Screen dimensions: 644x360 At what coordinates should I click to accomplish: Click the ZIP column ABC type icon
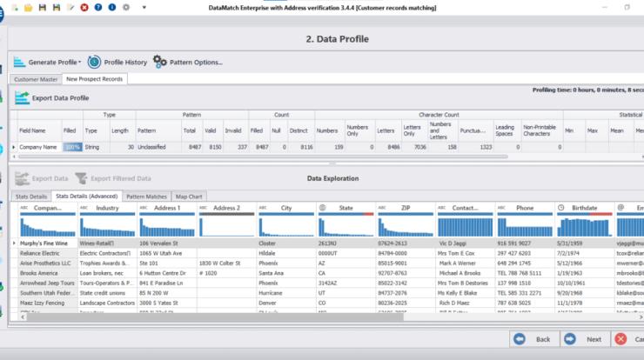(x=382, y=208)
